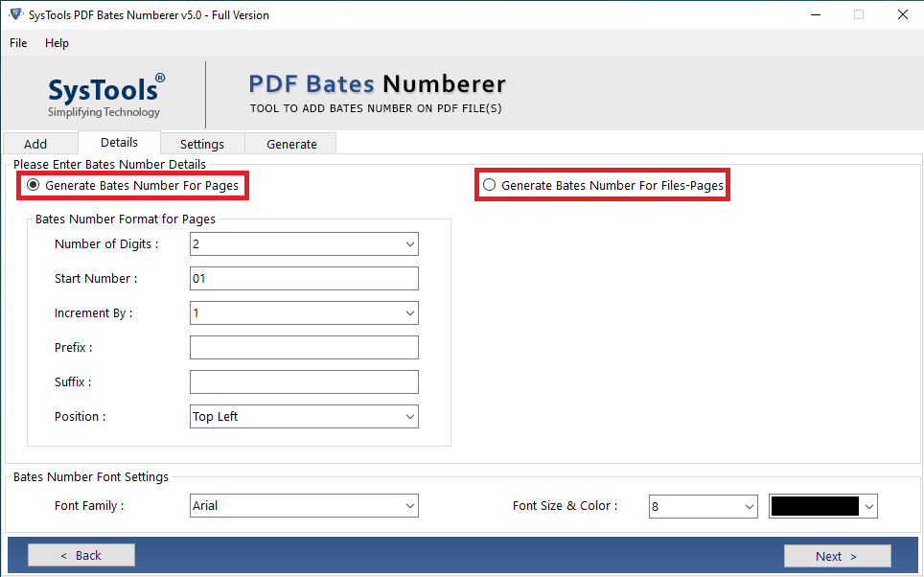Viewport: 924px width, 577px height.
Task: Click the 'Suffix :' label
Action: 73,381
